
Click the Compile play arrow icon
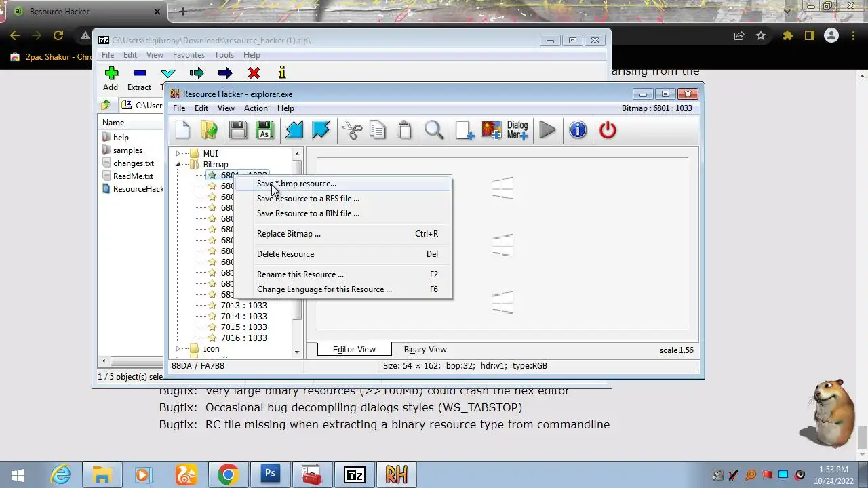547,129
